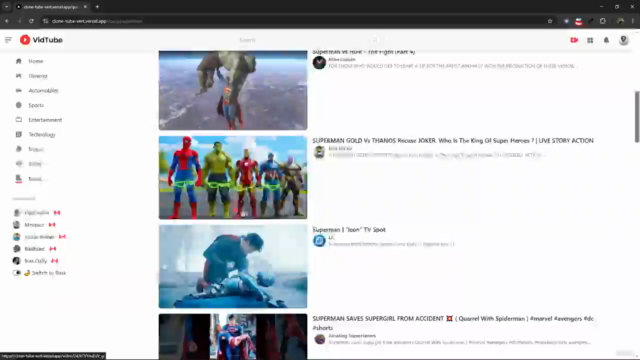Click the red upload video camera icon
The width and height of the screenshot is (640, 360).
pos(574,40)
